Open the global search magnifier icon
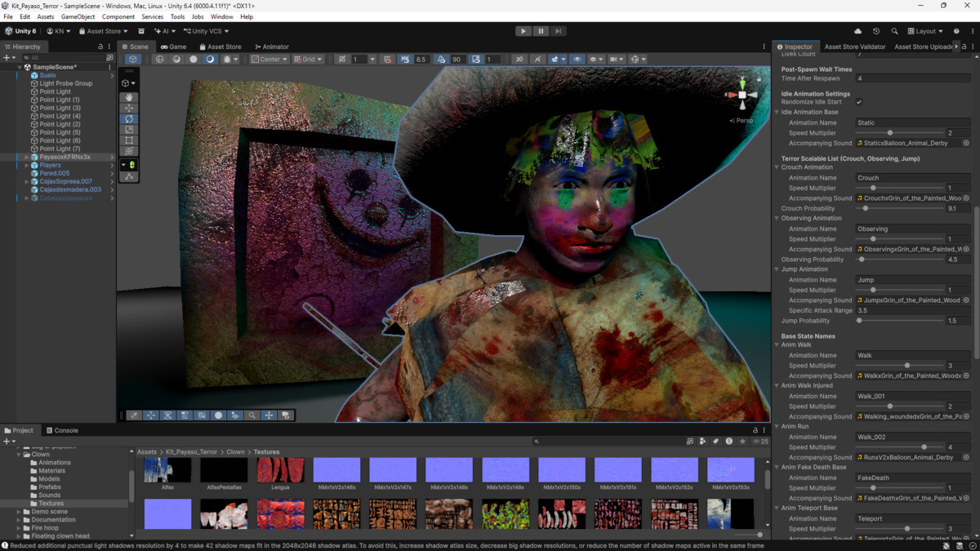This screenshot has width=980, height=551. click(x=894, y=31)
